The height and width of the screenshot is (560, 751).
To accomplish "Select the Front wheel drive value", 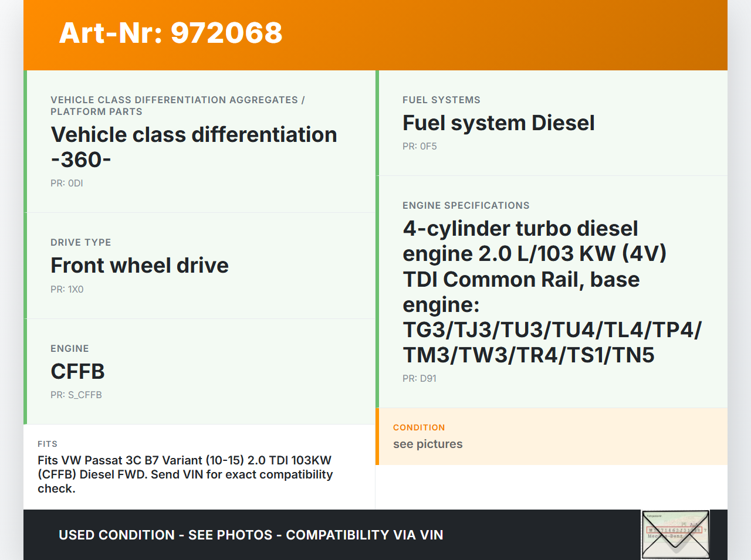I will point(140,266).
